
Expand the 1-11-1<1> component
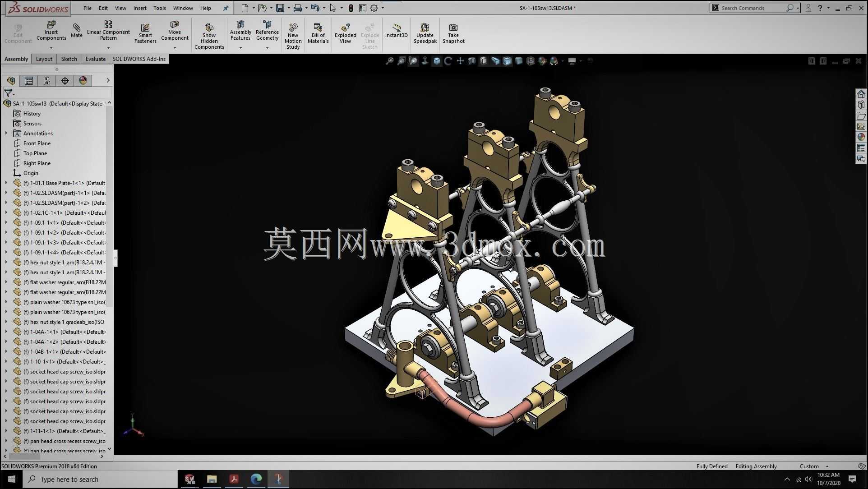coord(6,431)
